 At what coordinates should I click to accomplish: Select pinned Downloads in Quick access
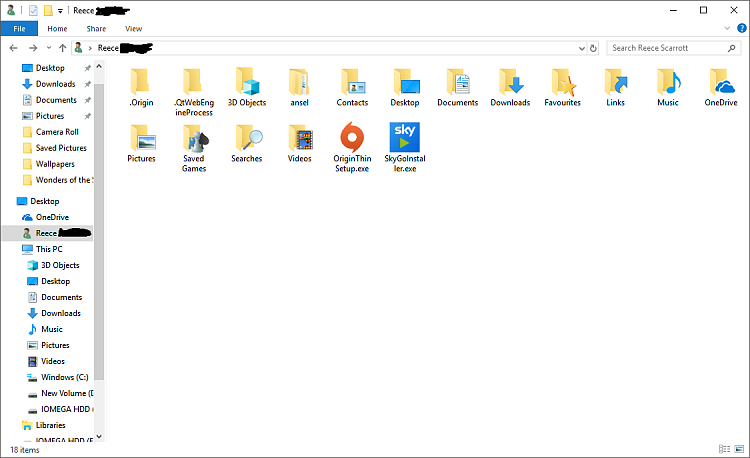(x=55, y=84)
